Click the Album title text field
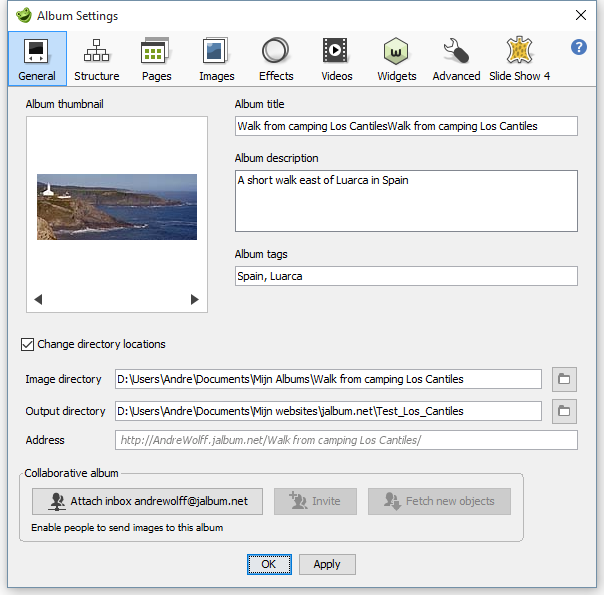Screen dimensions: 604x595 [x=405, y=126]
